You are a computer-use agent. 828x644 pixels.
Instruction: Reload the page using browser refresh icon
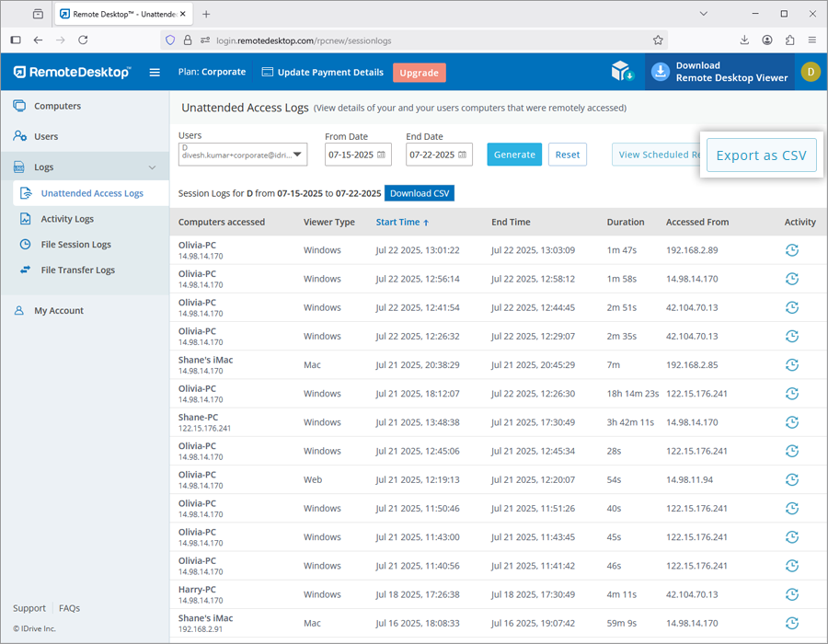(83, 40)
